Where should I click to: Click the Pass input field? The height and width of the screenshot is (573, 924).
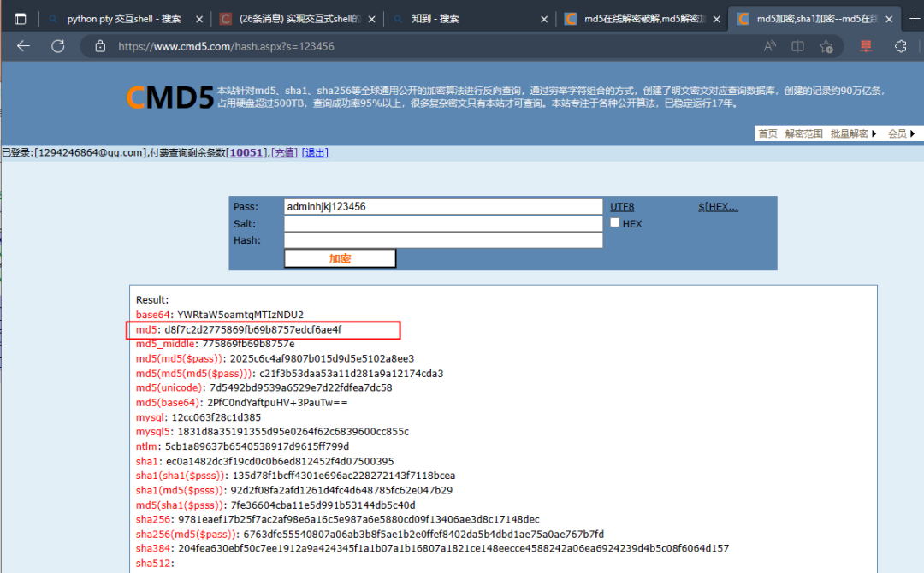tap(443, 207)
